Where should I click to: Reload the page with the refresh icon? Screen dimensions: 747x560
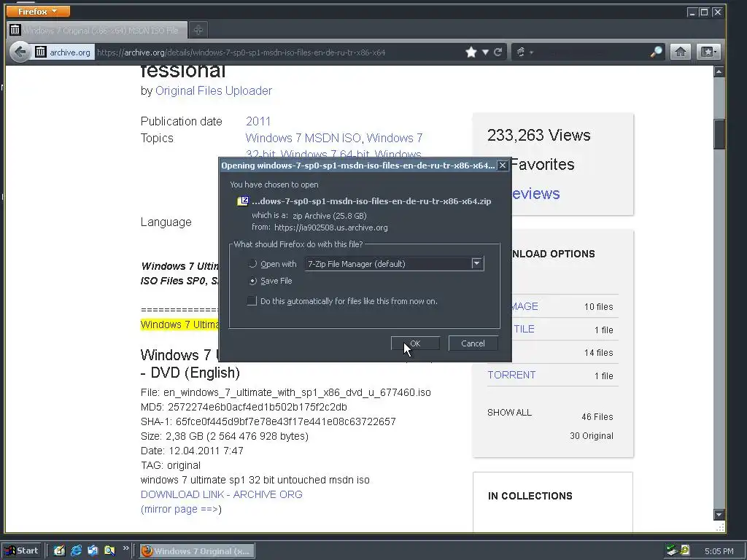pyautogui.click(x=498, y=52)
